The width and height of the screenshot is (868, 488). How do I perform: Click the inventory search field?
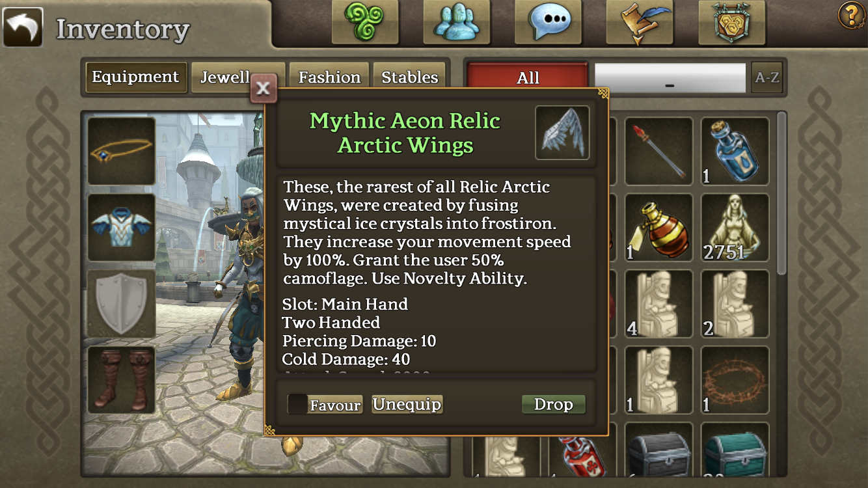(x=670, y=78)
